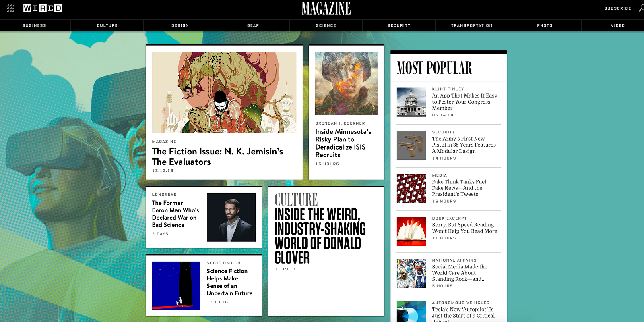Read Inside Minnesota's Risky Plan article

coord(343,143)
